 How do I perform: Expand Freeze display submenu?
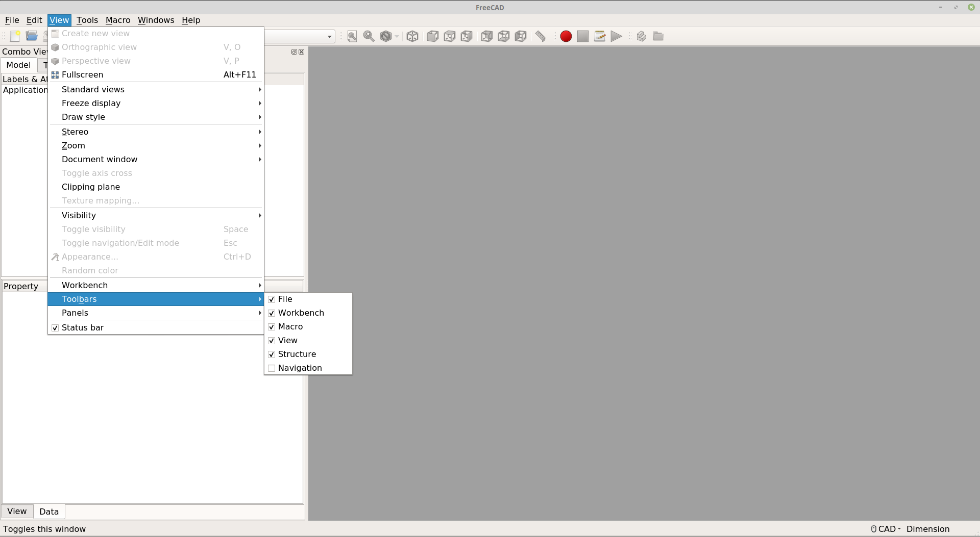(x=156, y=103)
